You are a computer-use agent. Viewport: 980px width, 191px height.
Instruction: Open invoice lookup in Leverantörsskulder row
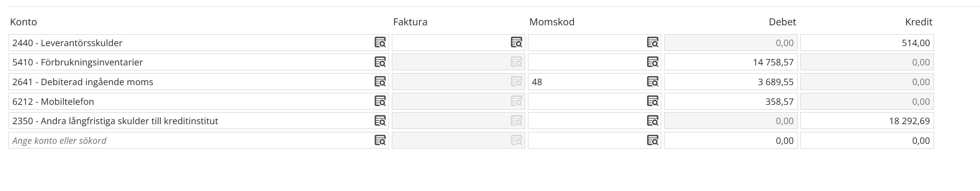tap(516, 42)
